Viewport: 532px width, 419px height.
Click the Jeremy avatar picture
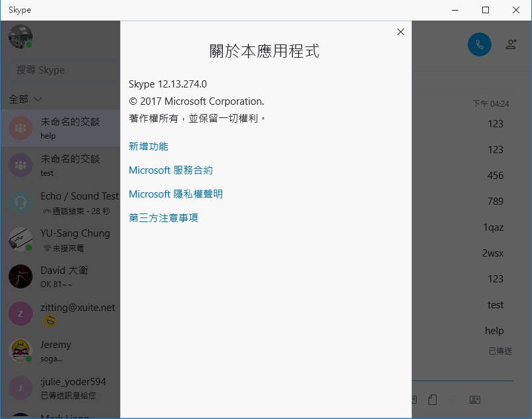(x=21, y=351)
